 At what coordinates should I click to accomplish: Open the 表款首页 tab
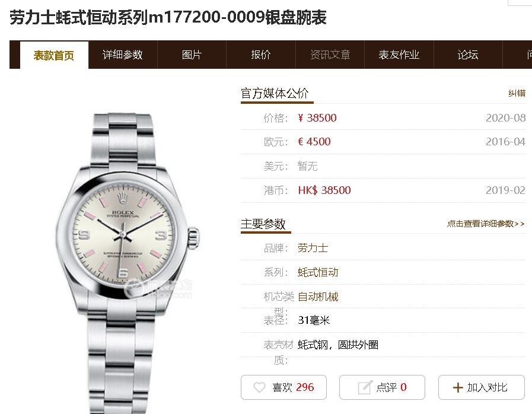tap(55, 55)
